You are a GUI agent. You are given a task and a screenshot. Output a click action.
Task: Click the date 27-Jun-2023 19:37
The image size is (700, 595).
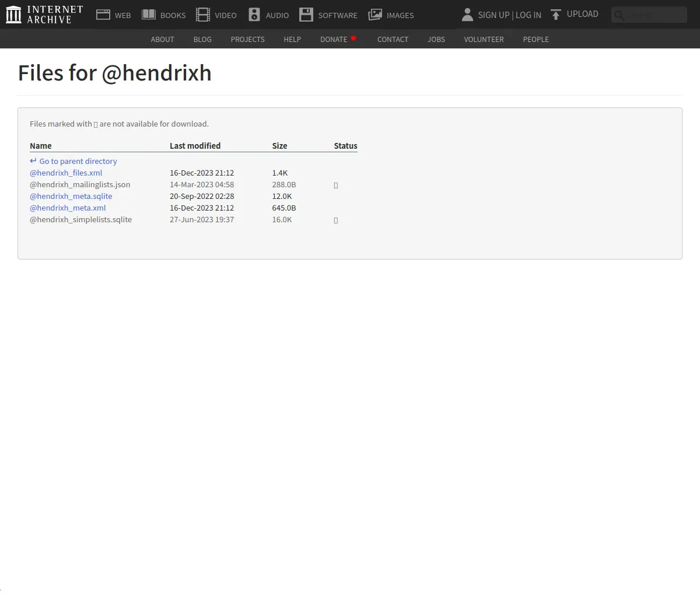202,219
